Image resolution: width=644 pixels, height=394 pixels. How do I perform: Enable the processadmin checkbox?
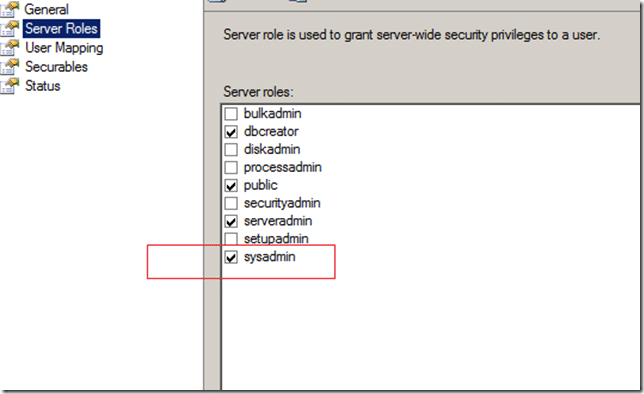(231, 168)
